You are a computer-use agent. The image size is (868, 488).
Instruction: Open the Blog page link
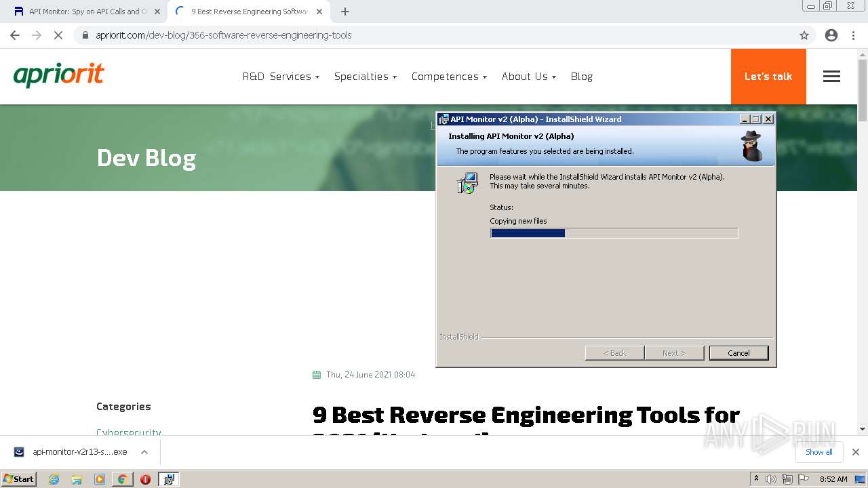(582, 77)
